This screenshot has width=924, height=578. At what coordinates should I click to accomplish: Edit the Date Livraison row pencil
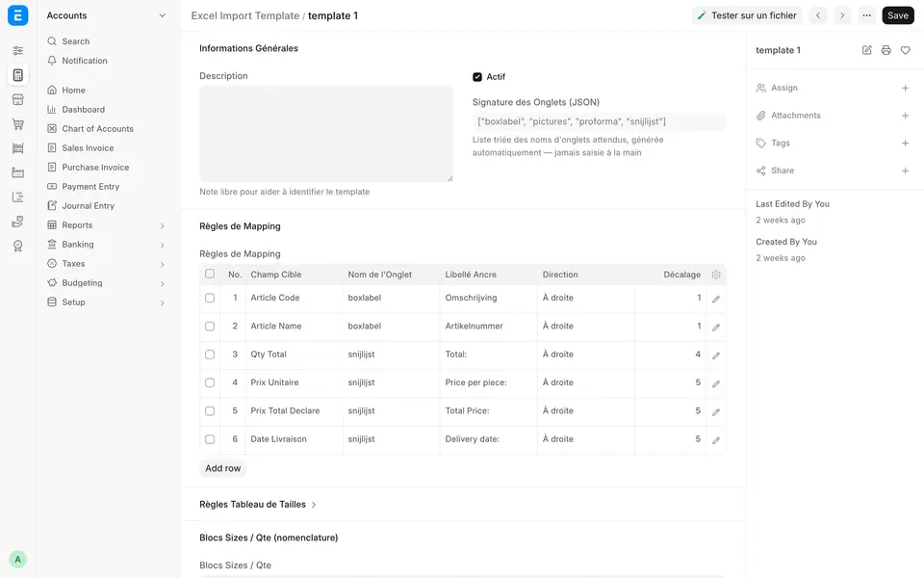[x=716, y=440]
